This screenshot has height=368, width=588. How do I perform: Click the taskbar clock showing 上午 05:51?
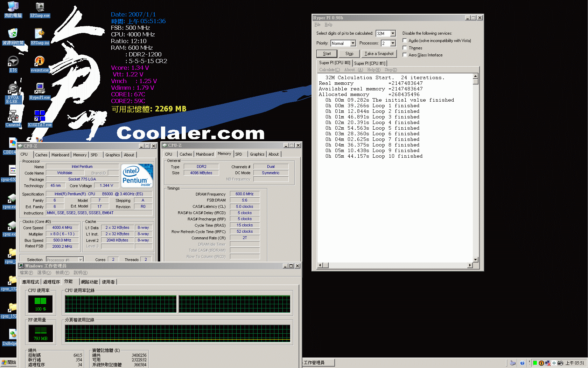(x=575, y=363)
